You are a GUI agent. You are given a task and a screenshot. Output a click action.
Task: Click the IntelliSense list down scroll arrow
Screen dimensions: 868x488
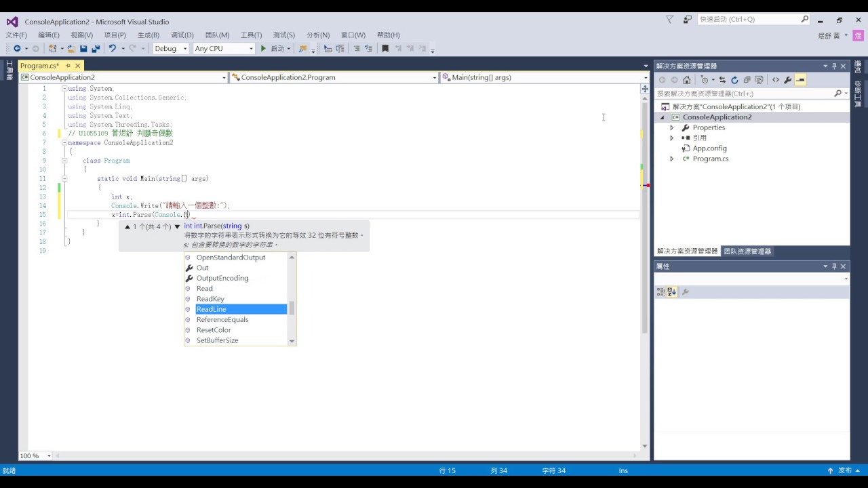pos(292,341)
